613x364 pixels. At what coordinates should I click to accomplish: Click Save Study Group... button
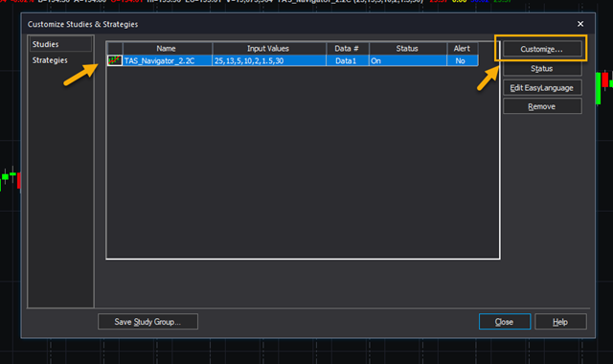coord(148,322)
